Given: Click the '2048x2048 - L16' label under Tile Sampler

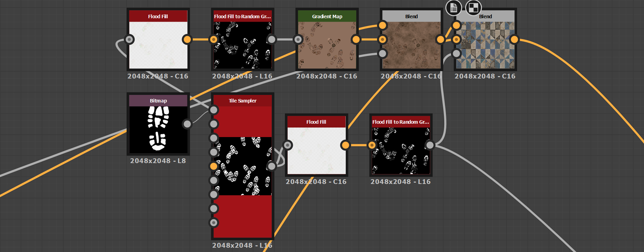Looking at the screenshot, I should [x=242, y=246].
